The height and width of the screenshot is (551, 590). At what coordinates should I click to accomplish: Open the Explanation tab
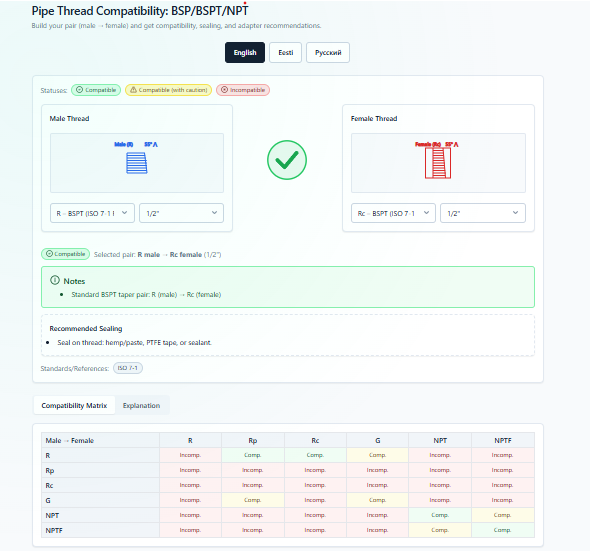point(141,405)
